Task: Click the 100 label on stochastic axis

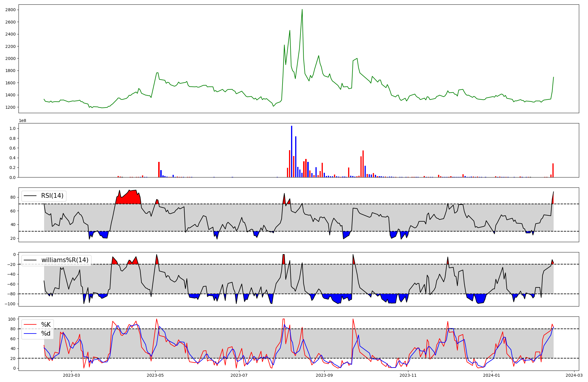Action: pos(12,319)
